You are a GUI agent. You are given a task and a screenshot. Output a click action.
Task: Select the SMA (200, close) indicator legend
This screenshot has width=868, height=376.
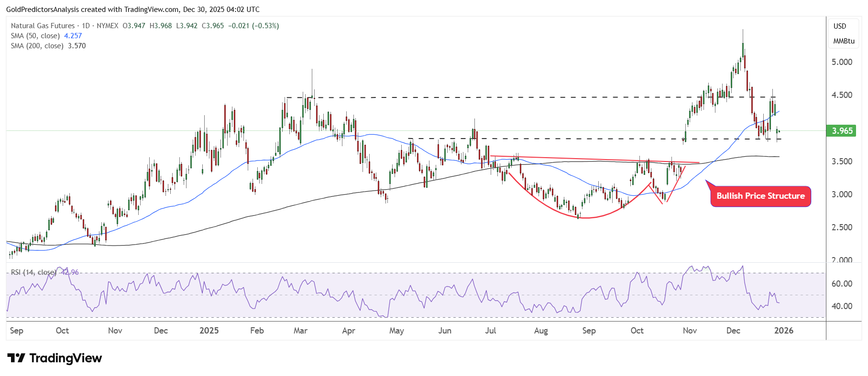point(37,46)
